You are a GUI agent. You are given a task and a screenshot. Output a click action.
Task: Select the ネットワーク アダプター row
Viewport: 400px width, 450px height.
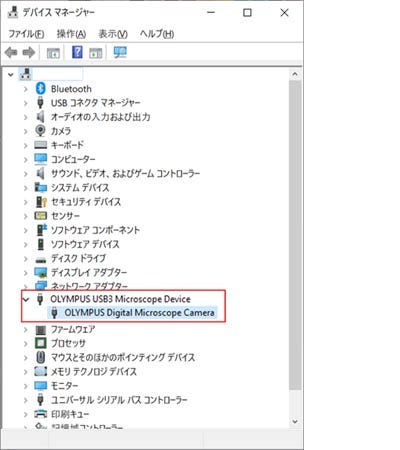(89, 286)
